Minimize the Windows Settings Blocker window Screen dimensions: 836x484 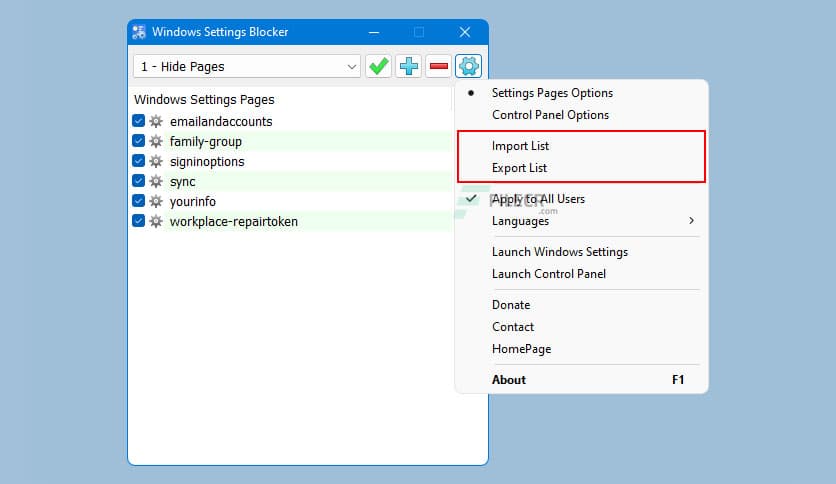click(374, 33)
